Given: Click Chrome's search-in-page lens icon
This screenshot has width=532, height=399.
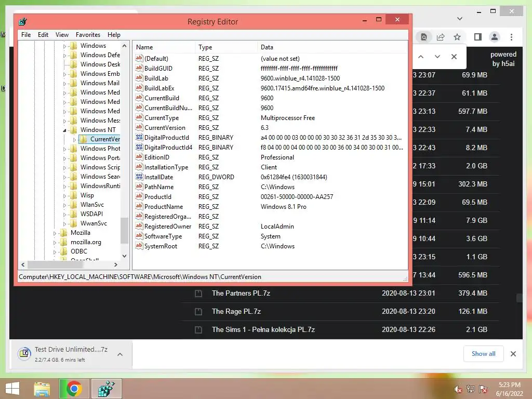Looking at the screenshot, I should tap(424, 37).
